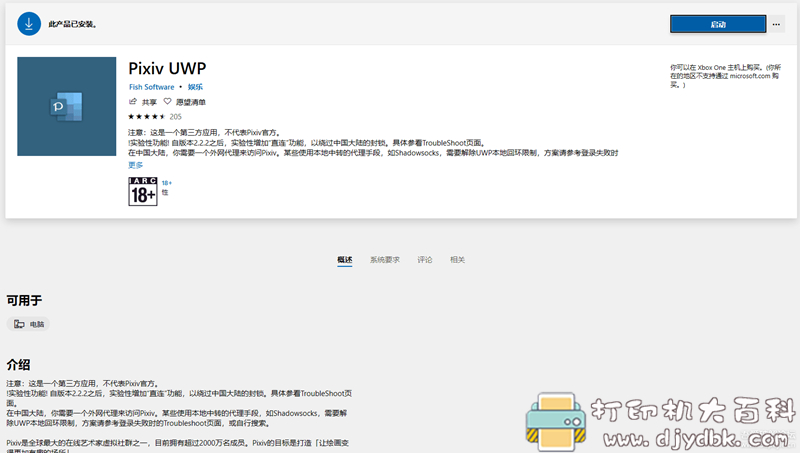800x453 pixels.
Task: Click the 可用于 section heading
Action: 24,300
